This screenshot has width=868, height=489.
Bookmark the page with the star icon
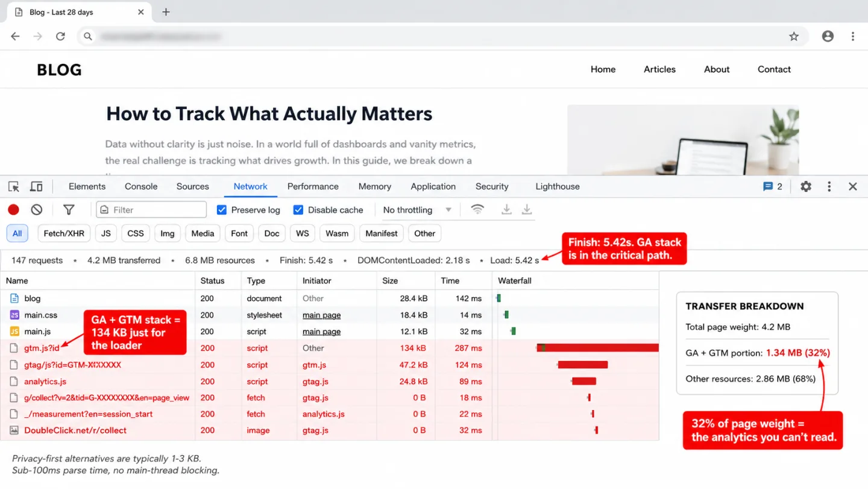pyautogui.click(x=794, y=37)
